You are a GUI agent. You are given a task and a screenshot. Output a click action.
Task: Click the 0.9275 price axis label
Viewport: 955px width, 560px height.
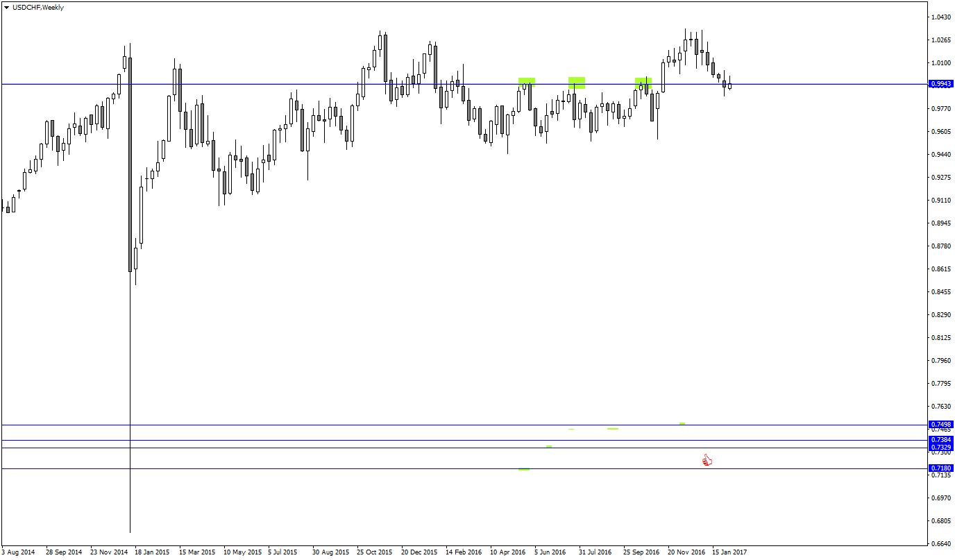(942, 177)
